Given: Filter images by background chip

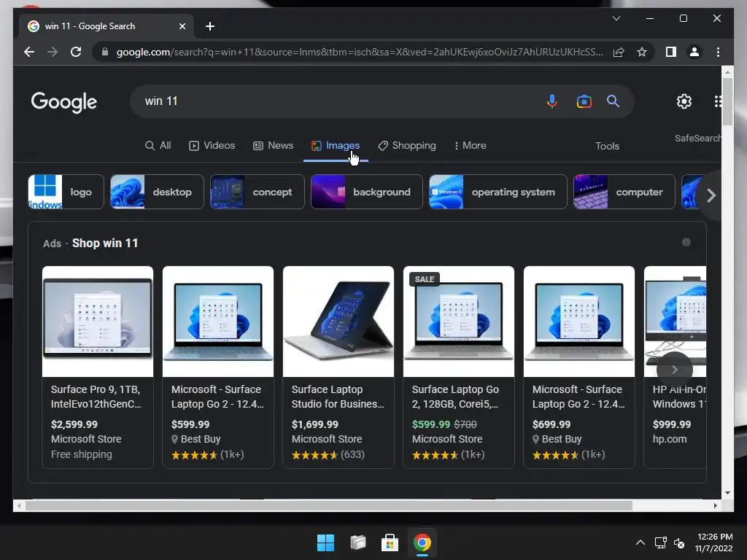Looking at the screenshot, I should (367, 192).
